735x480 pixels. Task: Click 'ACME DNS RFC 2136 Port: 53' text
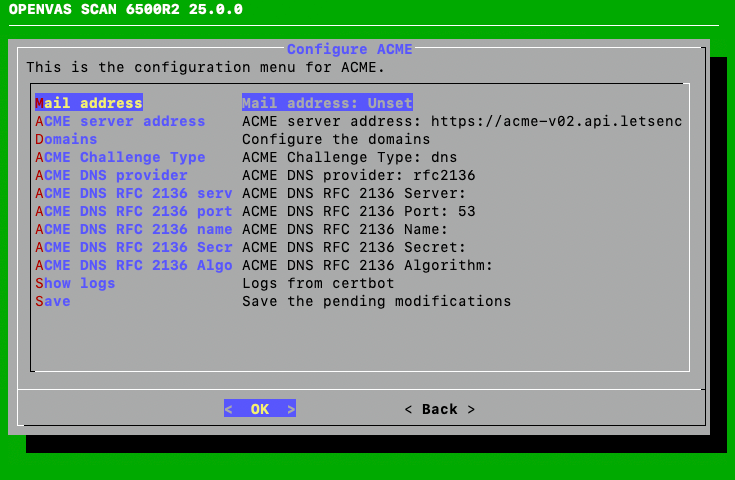(359, 211)
